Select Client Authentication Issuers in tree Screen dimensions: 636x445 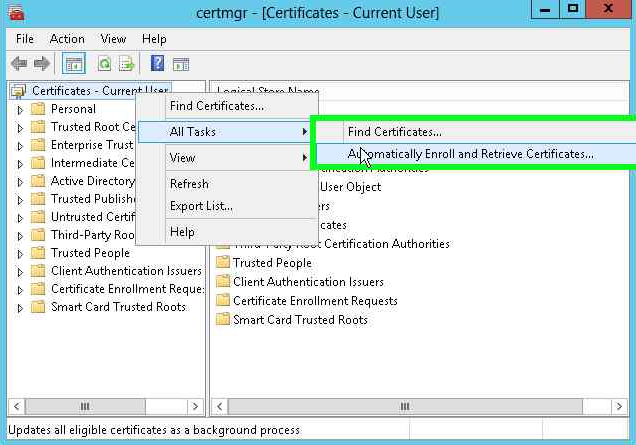(x=126, y=271)
